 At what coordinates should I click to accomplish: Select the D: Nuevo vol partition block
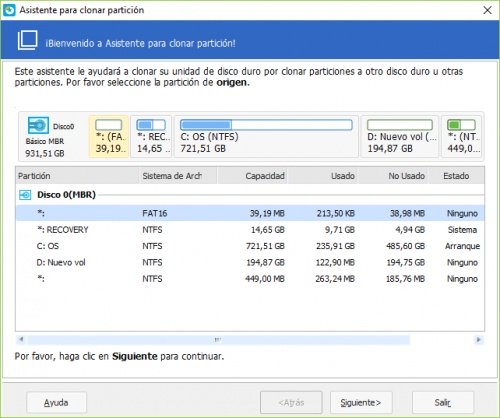400,137
